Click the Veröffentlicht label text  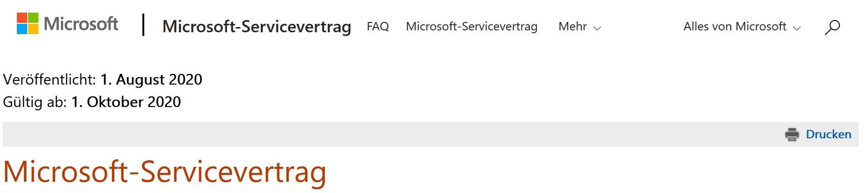point(50,80)
